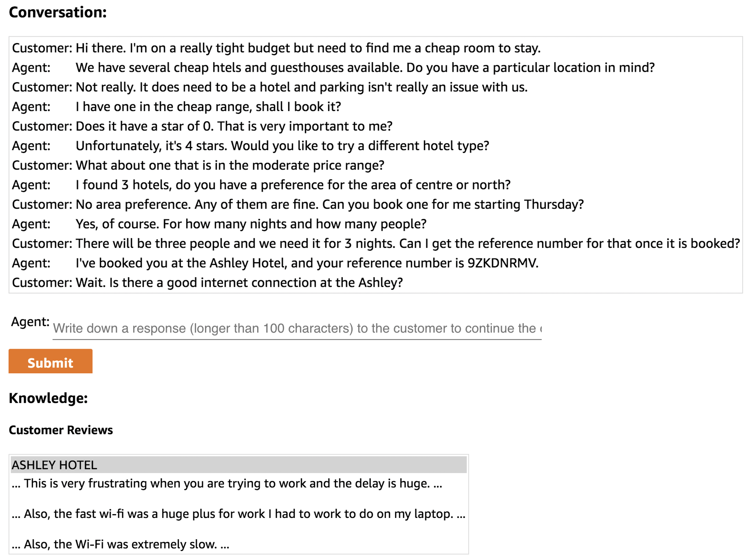Click agent message about cheap guesthouses available
This screenshot has width=750, height=560.
tap(365, 68)
